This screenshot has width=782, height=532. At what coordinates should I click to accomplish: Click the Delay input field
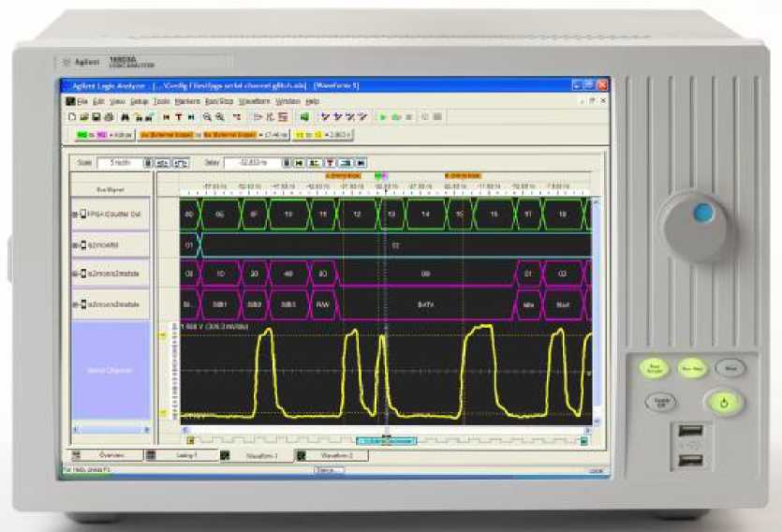(x=245, y=162)
